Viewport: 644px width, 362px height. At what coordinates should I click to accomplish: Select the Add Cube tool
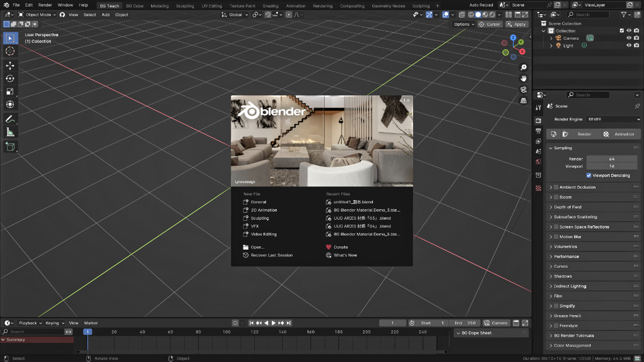click(x=10, y=147)
